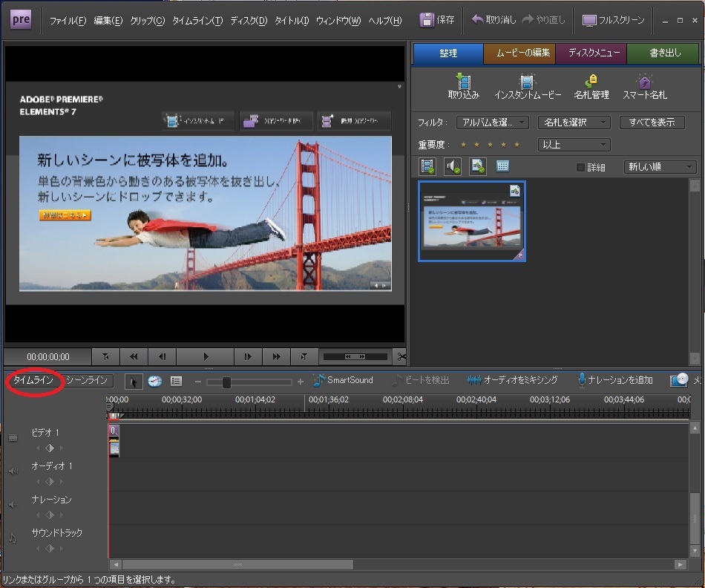
Task: Click the 取り込み (import media) icon
Action: coord(463,82)
